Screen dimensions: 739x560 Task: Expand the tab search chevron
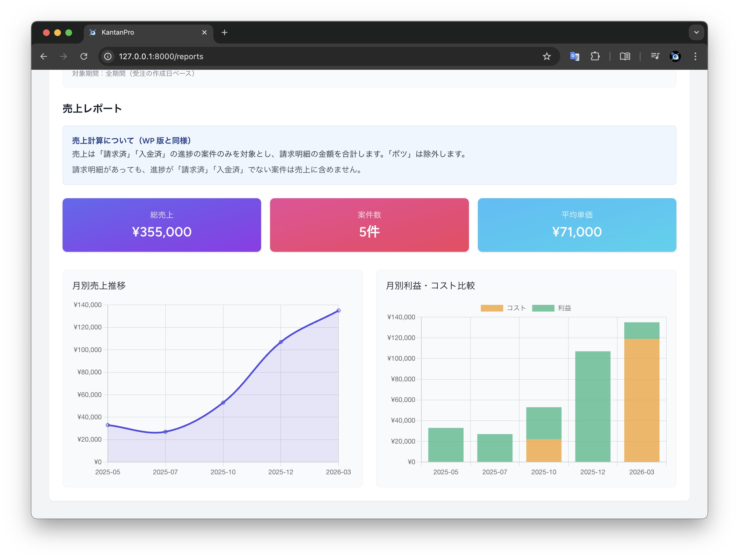696,32
